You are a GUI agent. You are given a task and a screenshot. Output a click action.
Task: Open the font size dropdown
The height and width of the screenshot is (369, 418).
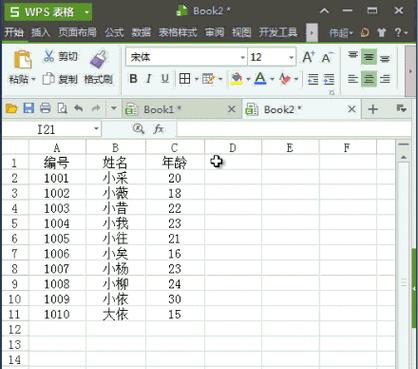291,57
